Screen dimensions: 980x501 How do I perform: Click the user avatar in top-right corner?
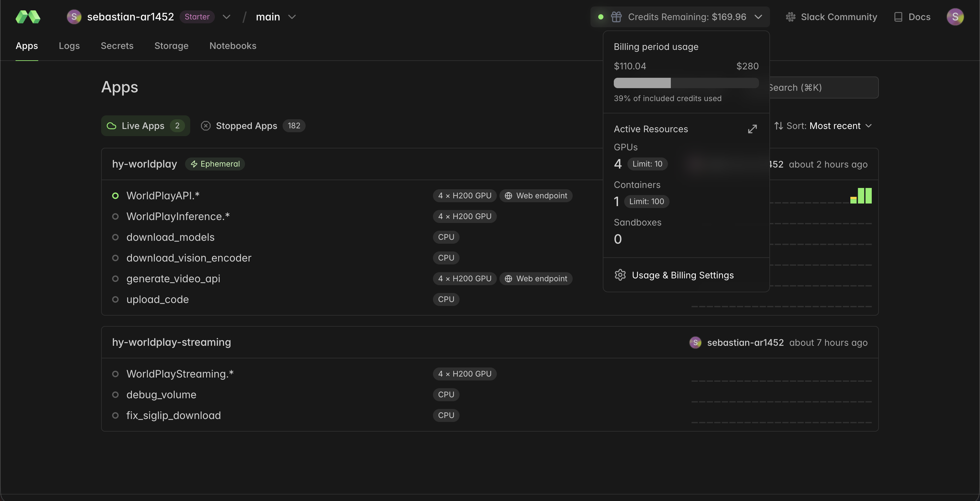[x=954, y=17]
